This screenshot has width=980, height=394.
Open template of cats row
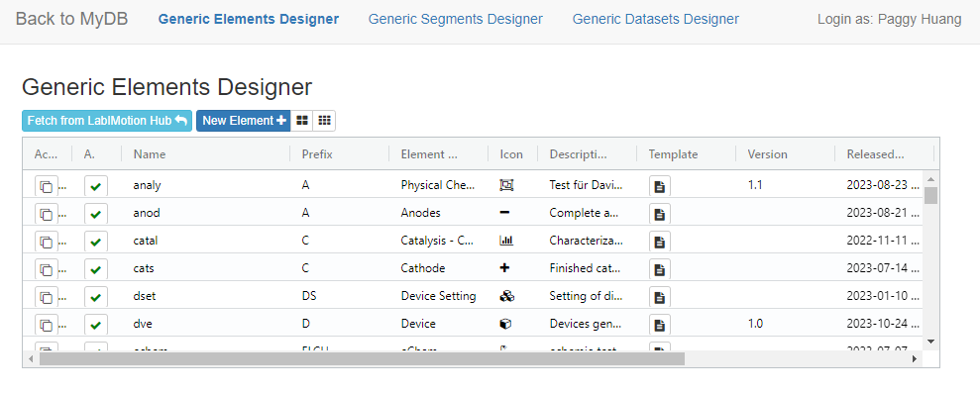659,269
